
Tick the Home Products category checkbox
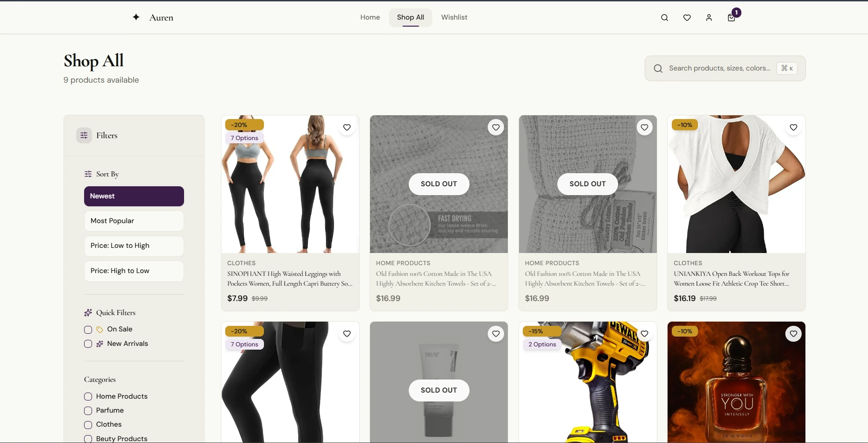(88, 397)
